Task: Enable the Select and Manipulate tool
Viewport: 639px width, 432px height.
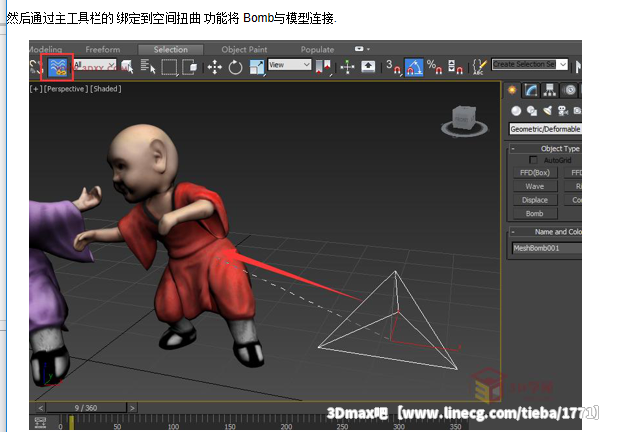Action: pos(347,67)
